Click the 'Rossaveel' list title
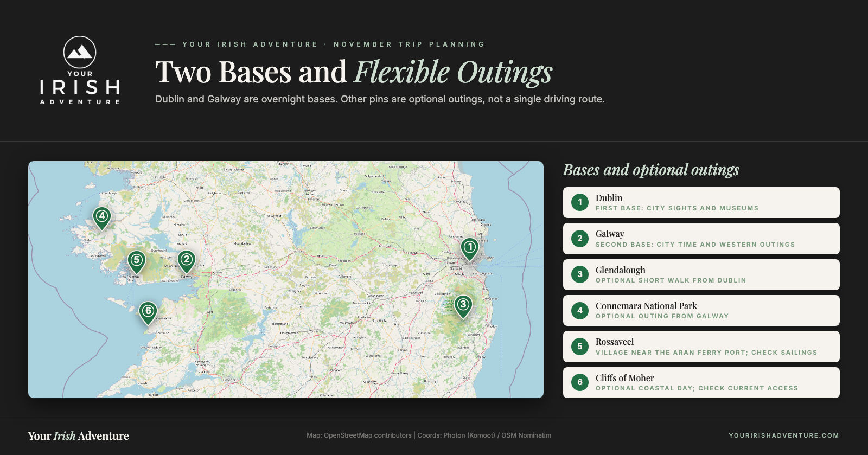This screenshot has width=868, height=455. (x=615, y=342)
